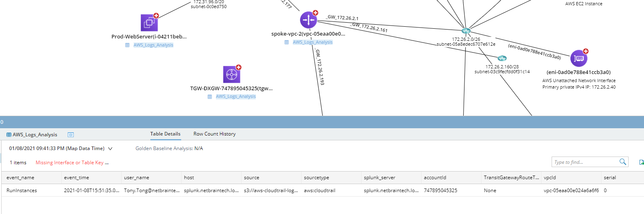
Task: Click red plus badge on eni network interface
Action: pos(586,51)
